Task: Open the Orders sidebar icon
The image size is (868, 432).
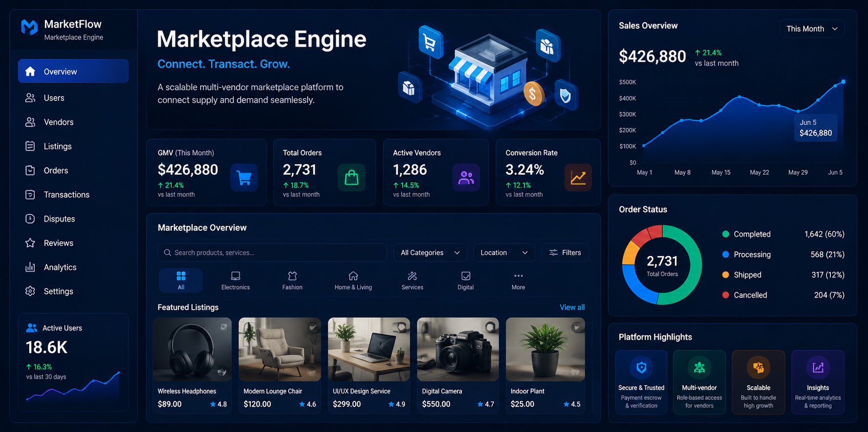Action: (x=30, y=170)
